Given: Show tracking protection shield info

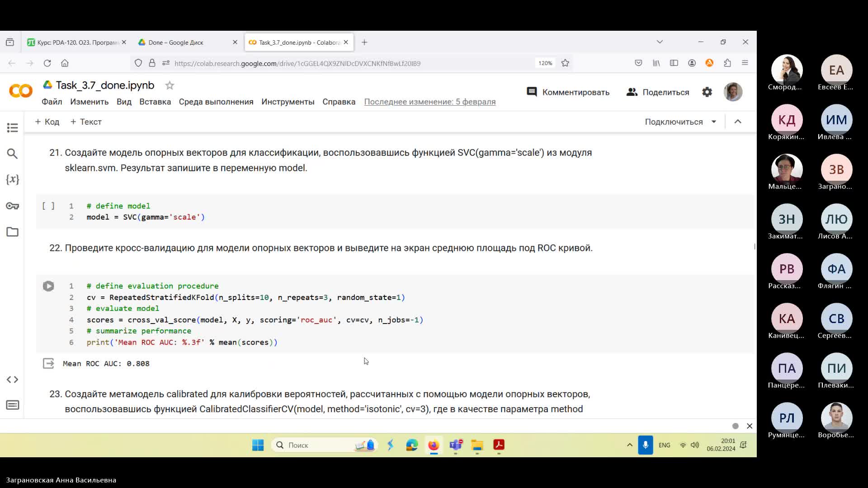Looking at the screenshot, I should tap(138, 63).
